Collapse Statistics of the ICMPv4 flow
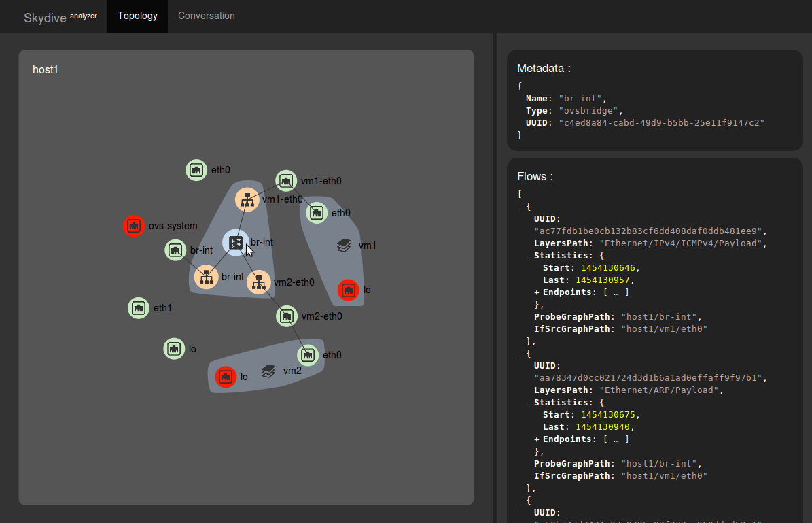 coord(528,256)
